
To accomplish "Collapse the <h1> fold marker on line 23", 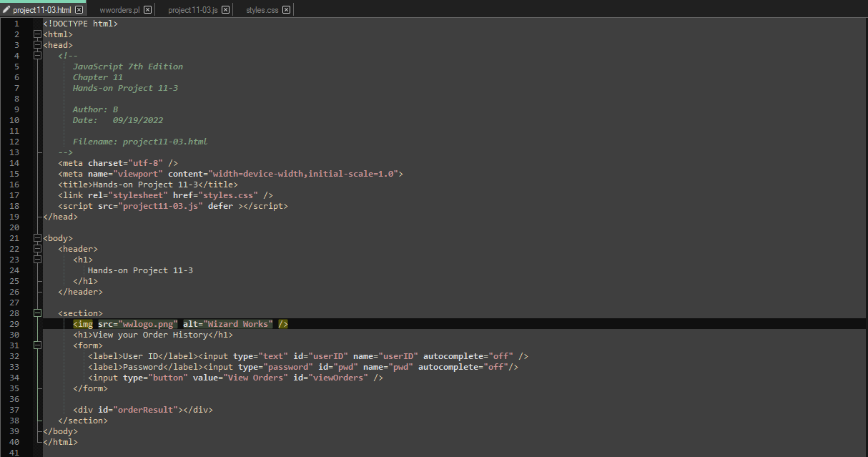I will coord(37,259).
